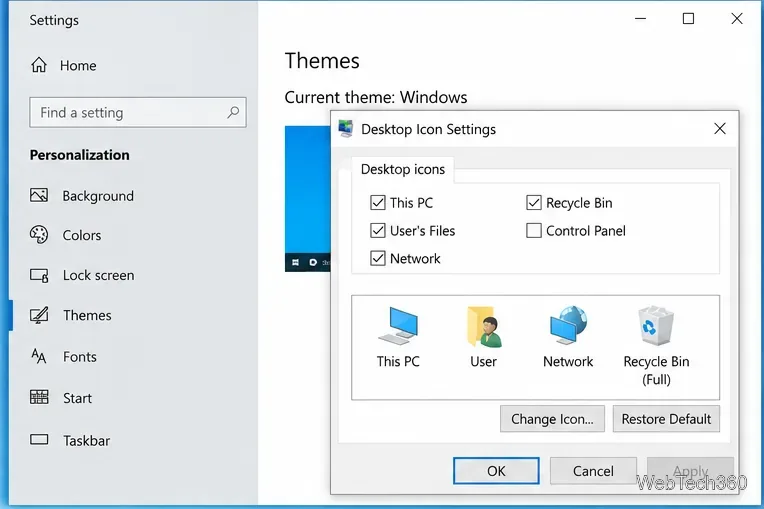Screen dimensions: 764x509
Task: Click the Cancel button
Action: 593,471
